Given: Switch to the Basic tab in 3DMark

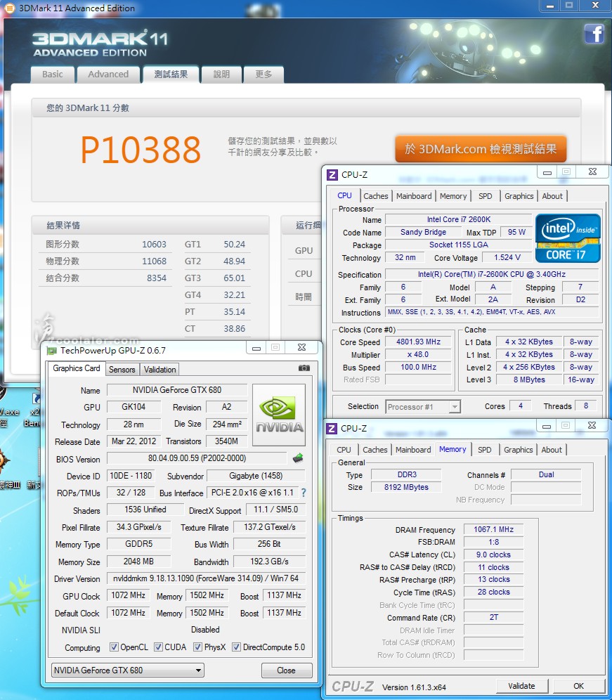Looking at the screenshot, I should coord(53,74).
